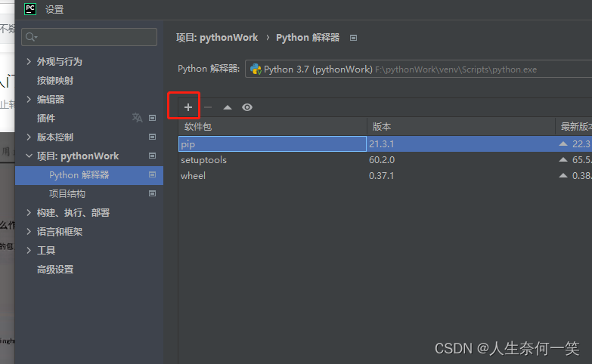Click version 0.37.1 cell
592x364 pixels.
click(381, 175)
